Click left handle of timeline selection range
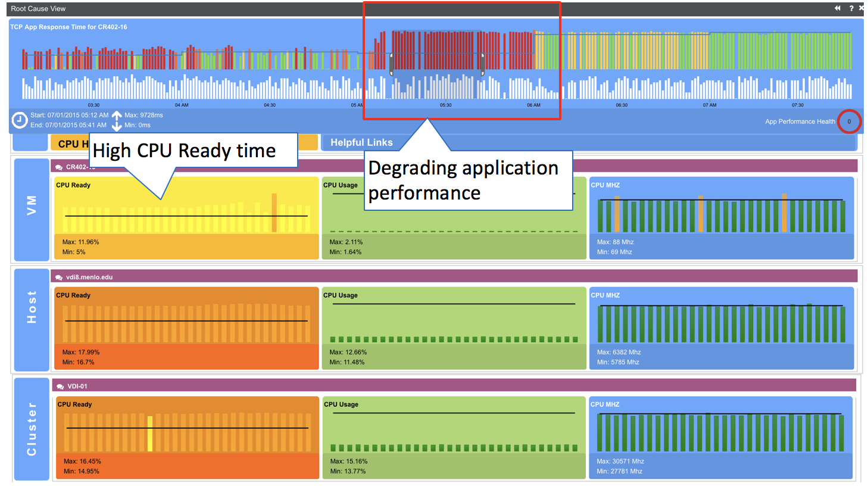This screenshot has height=486, width=868. point(391,64)
